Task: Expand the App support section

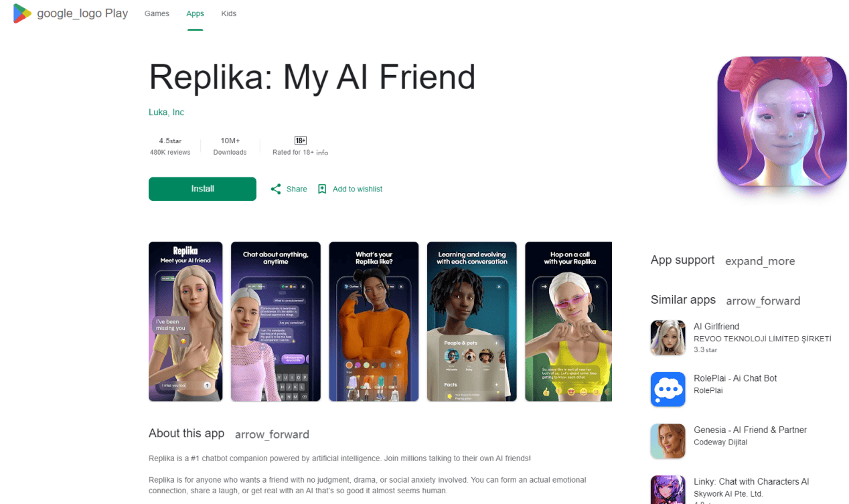Action: [x=760, y=261]
